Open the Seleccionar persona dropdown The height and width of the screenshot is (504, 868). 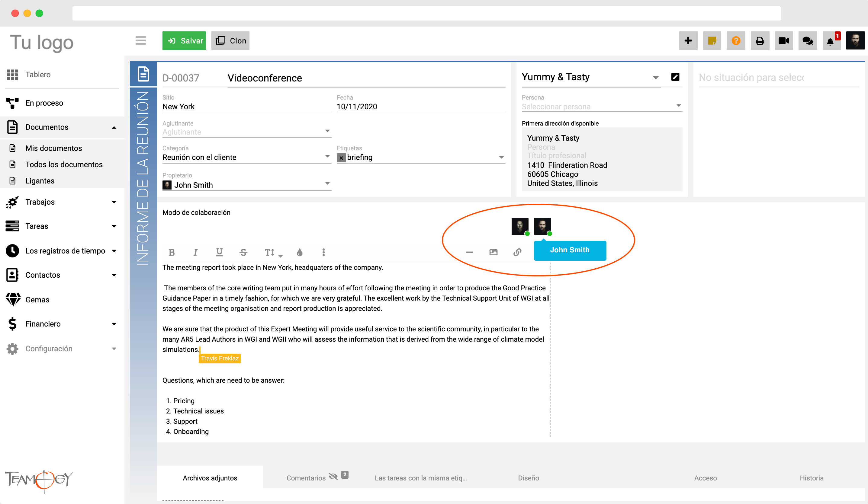tap(602, 106)
